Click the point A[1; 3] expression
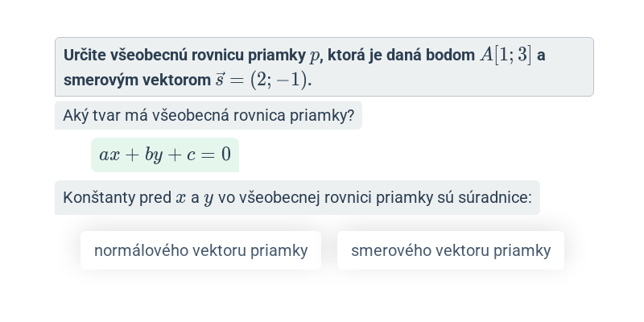 (x=506, y=55)
